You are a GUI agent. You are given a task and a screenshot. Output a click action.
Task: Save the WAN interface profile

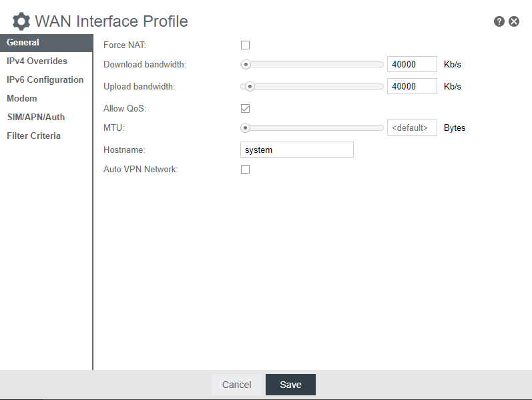pos(290,385)
